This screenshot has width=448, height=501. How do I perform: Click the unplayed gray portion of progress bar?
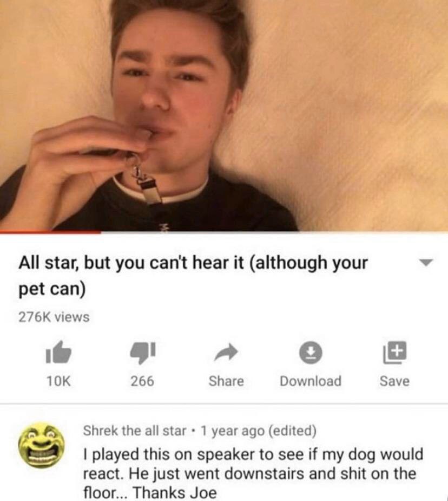(274, 232)
